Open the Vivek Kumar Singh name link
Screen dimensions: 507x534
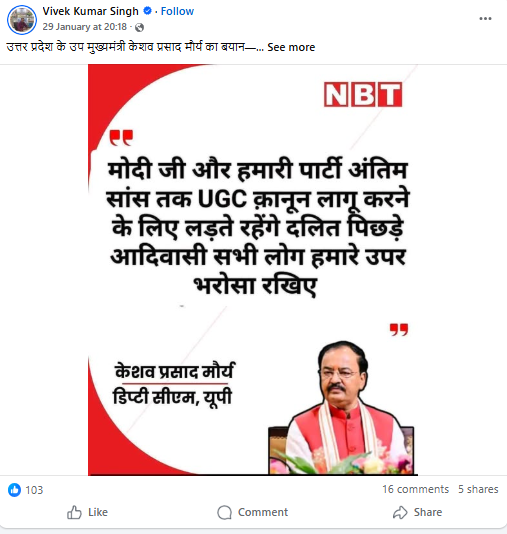(91, 11)
